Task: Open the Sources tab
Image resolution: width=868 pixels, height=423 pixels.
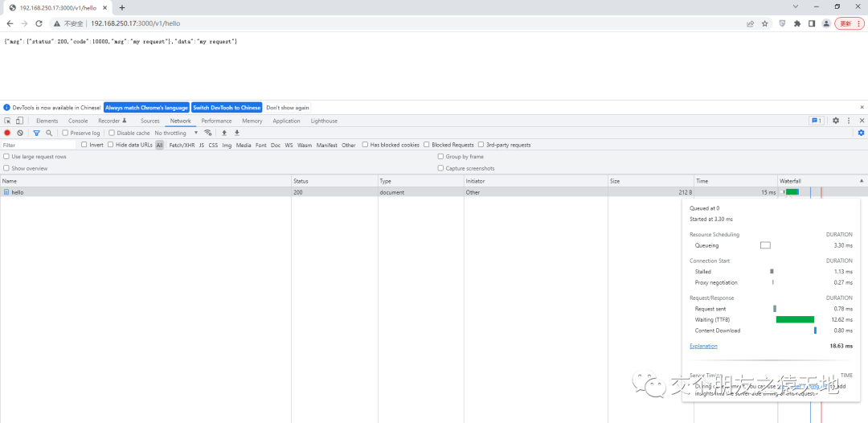Action: click(x=150, y=121)
